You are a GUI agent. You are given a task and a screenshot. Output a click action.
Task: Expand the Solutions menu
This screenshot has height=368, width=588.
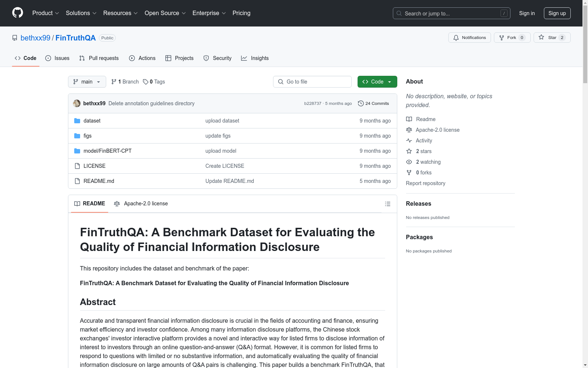(81, 13)
